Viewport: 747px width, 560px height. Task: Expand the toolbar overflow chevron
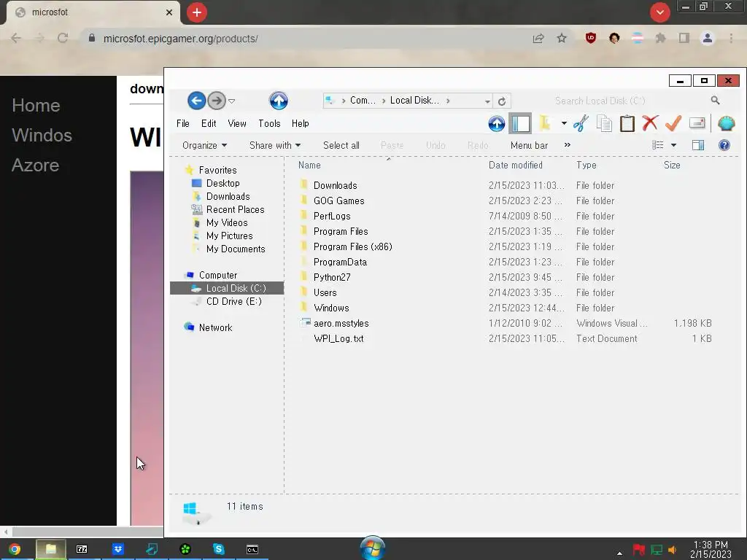567,145
